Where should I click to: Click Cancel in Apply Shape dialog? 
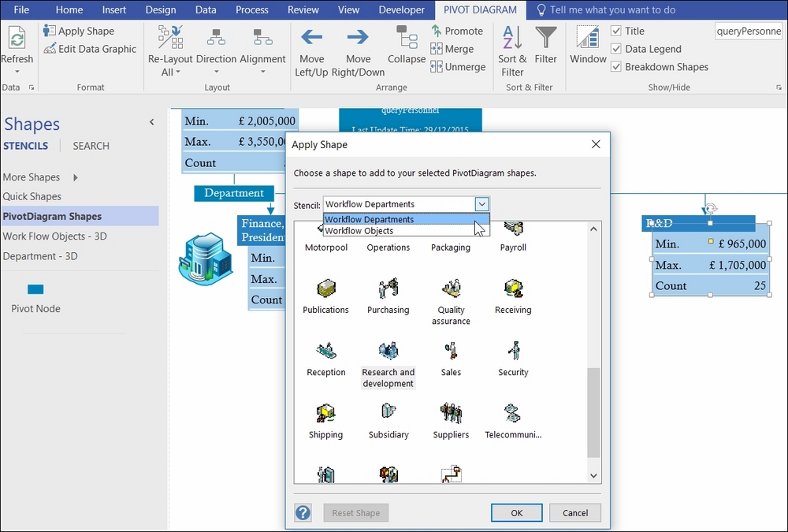(575, 513)
